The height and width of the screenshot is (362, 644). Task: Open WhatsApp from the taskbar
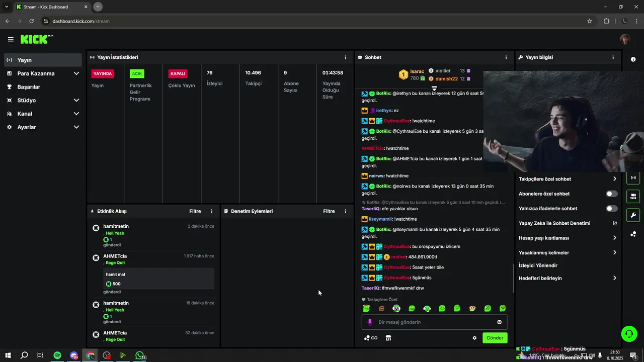coord(139,355)
